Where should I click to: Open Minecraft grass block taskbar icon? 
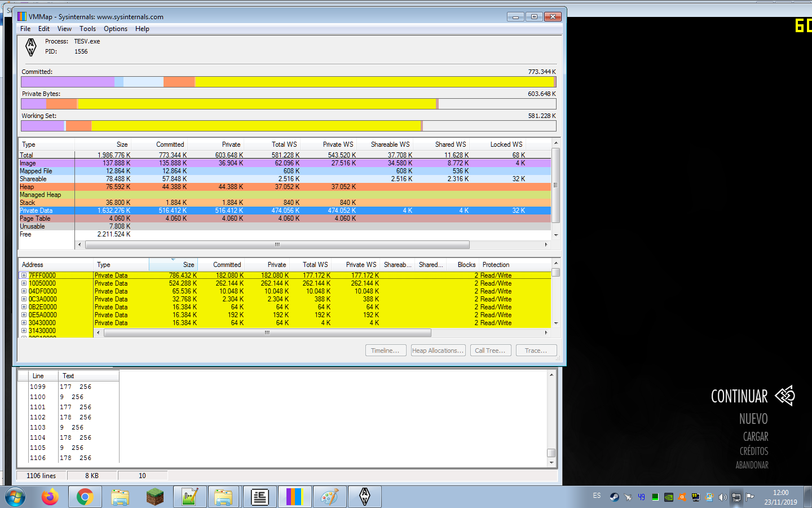(x=155, y=497)
